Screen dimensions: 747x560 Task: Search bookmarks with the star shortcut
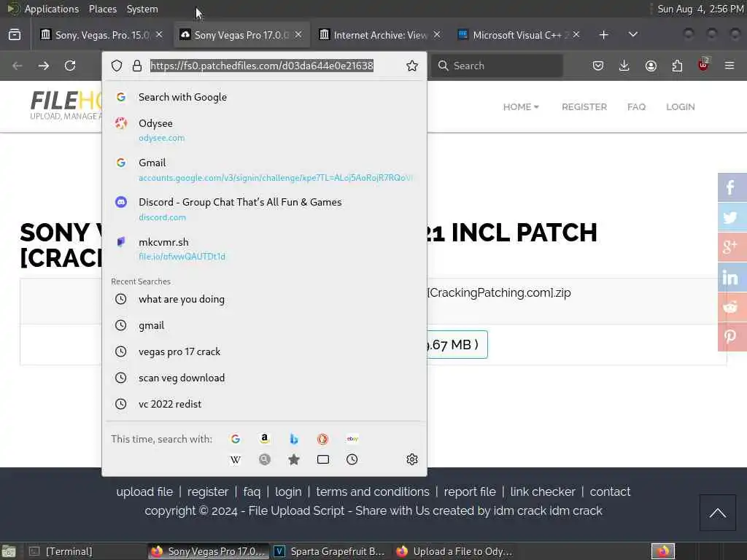point(294,459)
